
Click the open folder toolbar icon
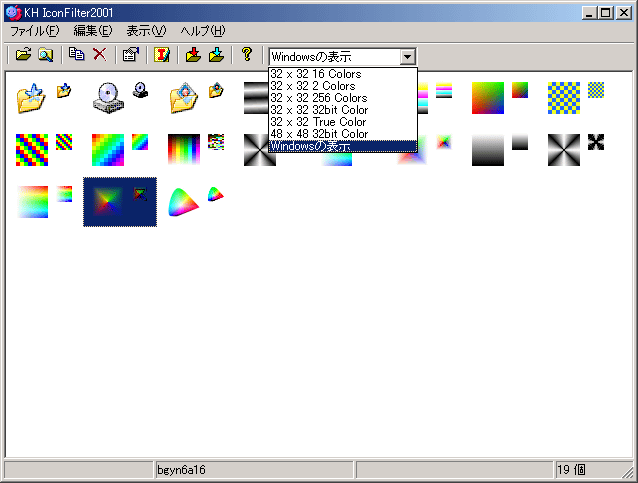tap(23, 55)
